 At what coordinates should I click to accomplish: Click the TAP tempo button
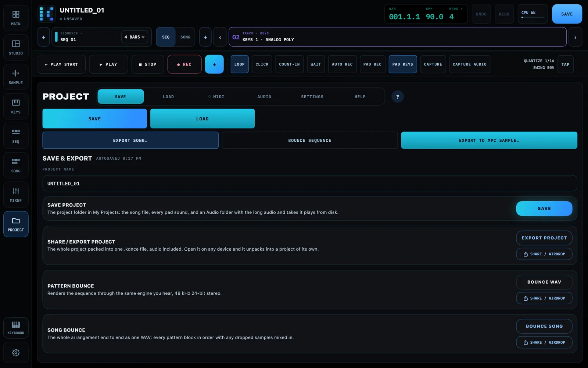click(566, 64)
